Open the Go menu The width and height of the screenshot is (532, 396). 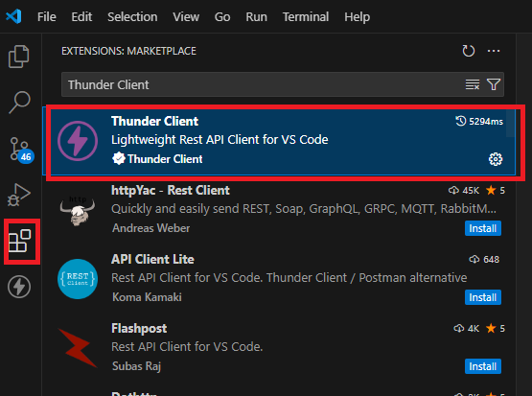tap(222, 16)
